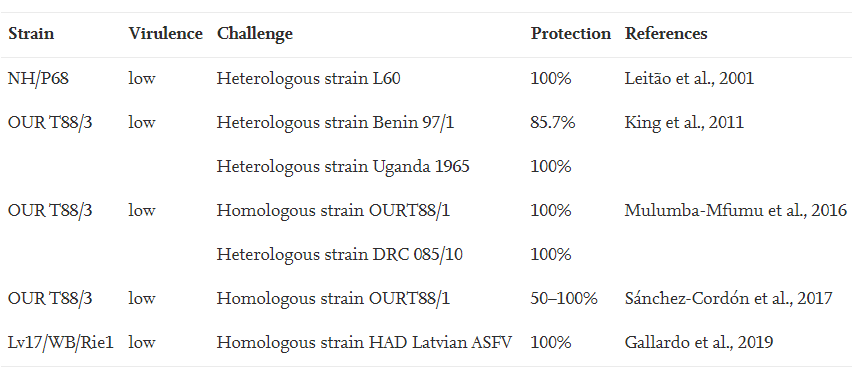Click the Challenge column header
852x373 pixels.
point(255,34)
